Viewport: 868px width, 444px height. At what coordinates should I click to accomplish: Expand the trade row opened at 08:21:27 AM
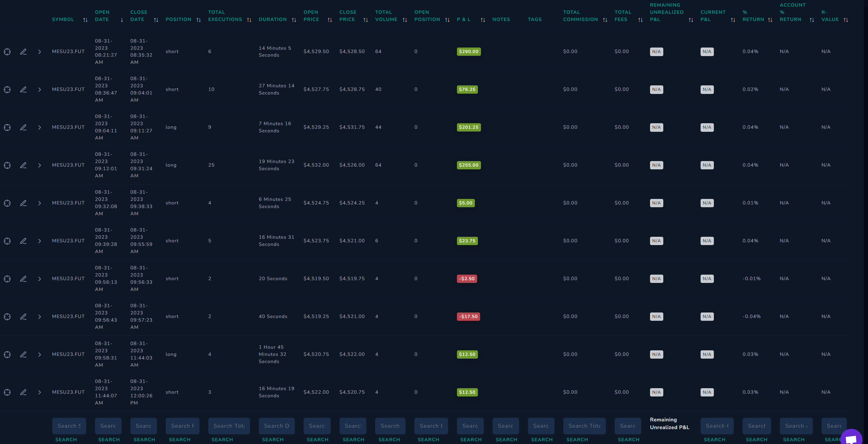(40, 52)
